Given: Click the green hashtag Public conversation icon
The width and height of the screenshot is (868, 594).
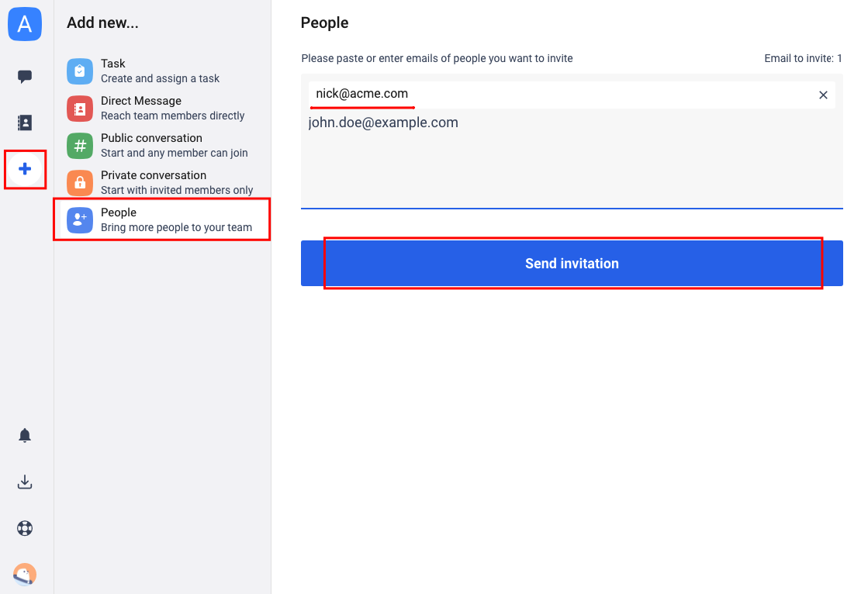Looking at the screenshot, I should [80, 146].
